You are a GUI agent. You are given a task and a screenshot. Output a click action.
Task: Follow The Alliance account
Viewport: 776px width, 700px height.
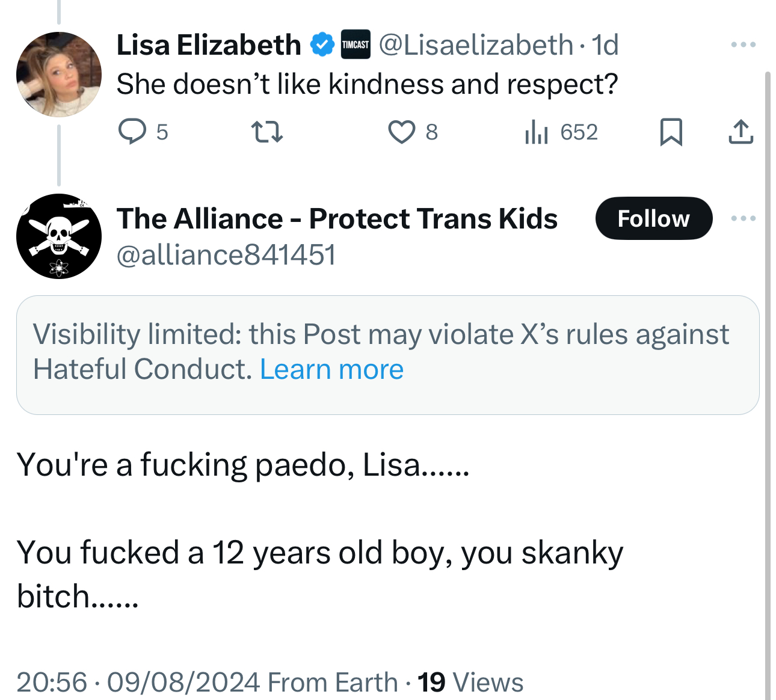pos(653,218)
